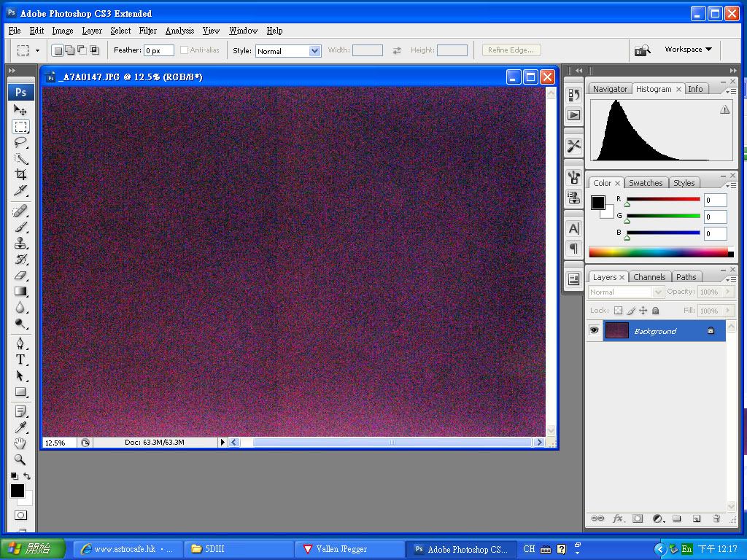Open the Workspace dropdown menu

(688, 50)
